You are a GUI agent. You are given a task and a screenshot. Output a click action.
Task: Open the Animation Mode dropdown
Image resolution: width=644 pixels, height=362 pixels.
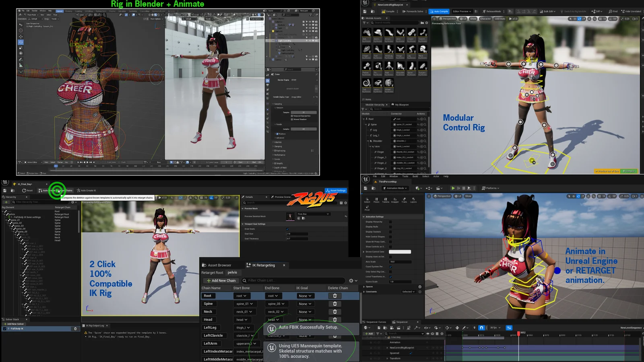[394, 188]
